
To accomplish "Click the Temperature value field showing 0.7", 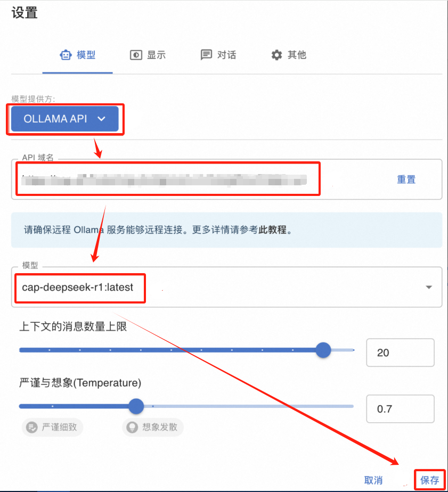I will point(400,409).
